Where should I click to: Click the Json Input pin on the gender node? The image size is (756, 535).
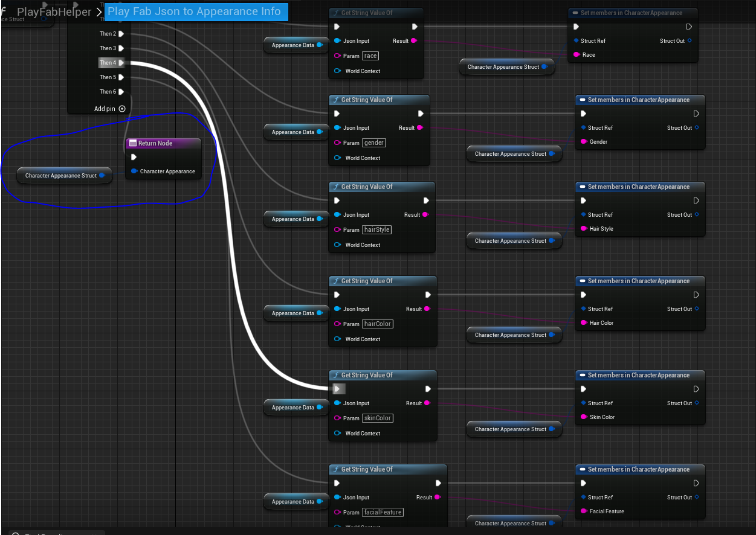coord(337,128)
